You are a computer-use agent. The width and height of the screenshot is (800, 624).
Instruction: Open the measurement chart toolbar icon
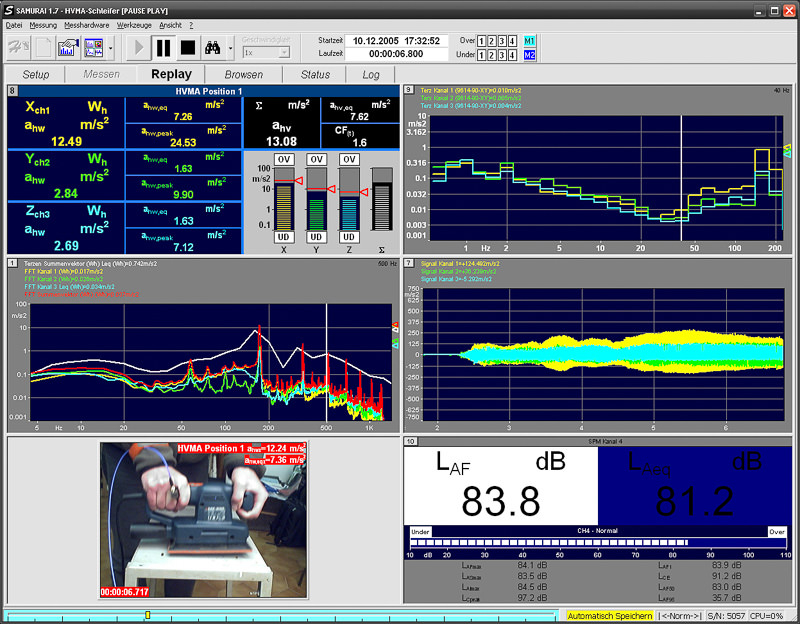pos(69,47)
